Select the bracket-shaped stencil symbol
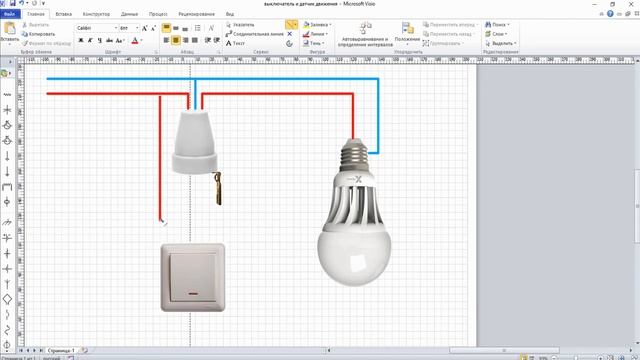Viewport: 640px width, 360px height. tap(7, 187)
